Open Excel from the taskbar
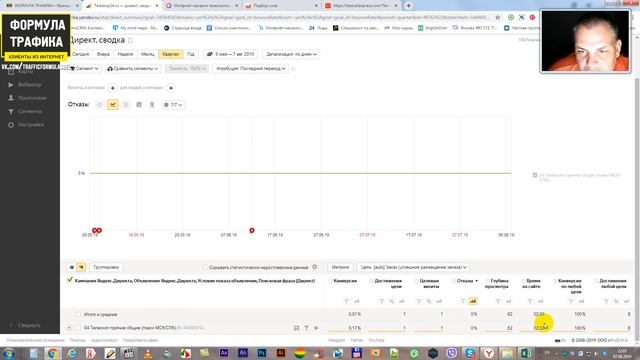This screenshot has height=360, width=640. 526,353
